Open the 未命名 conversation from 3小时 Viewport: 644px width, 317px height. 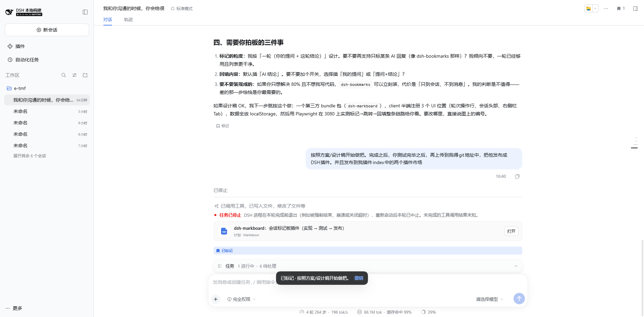(x=47, y=111)
